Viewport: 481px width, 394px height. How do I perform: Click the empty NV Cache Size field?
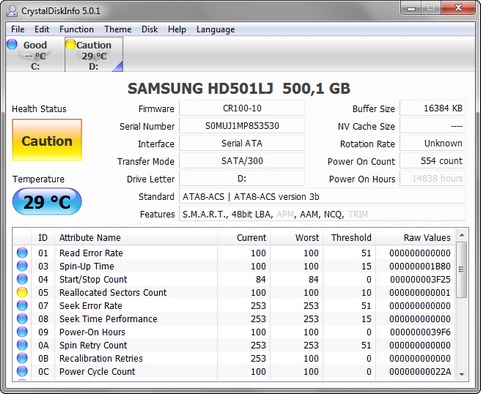pos(433,126)
